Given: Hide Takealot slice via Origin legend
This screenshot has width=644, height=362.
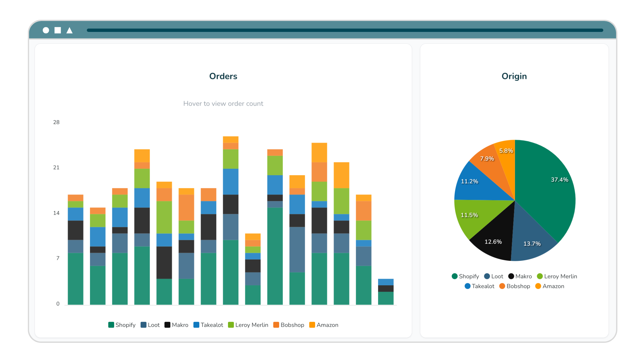Looking at the screenshot, I should [479, 286].
